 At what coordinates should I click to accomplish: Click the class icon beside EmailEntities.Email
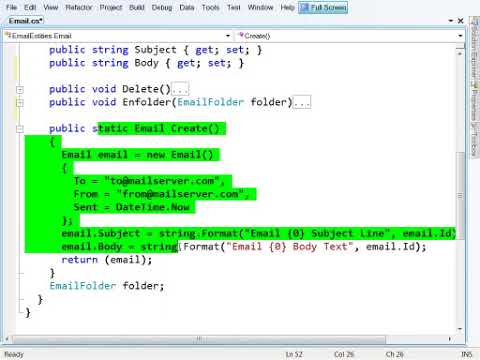[8, 35]
